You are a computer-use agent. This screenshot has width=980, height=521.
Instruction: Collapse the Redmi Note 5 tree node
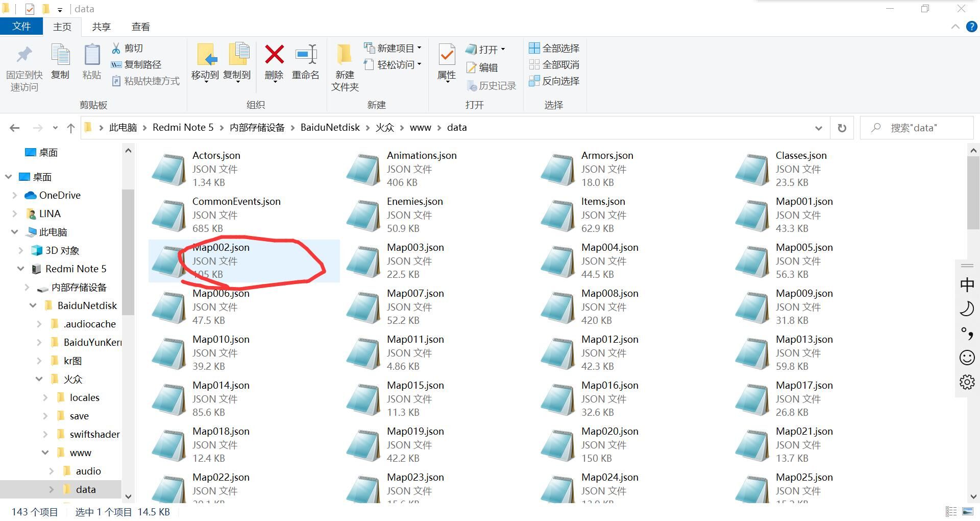(x=21, y=269)
